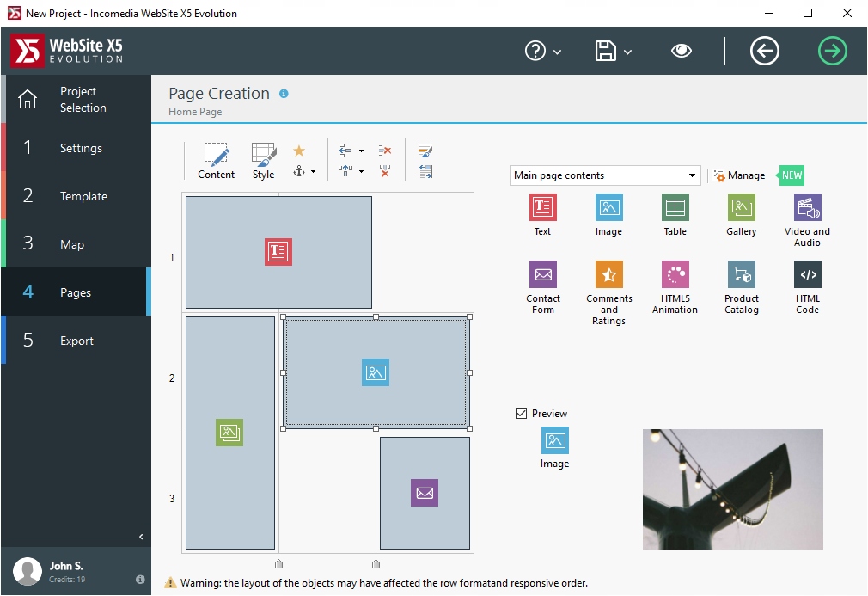Open step 5 Export
This screenshot has height=596, width=868.
(76, 341)
